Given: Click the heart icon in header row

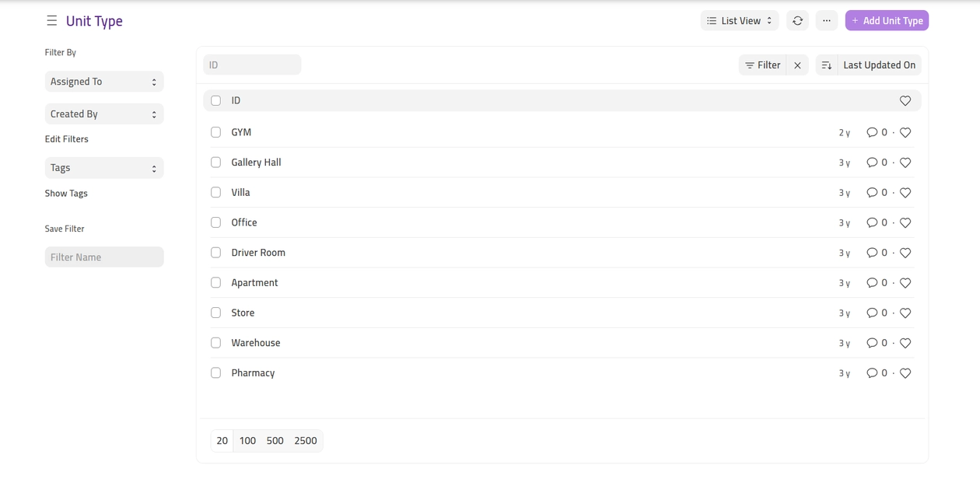Looking at the screenshot, I should (x=905, y=101).
